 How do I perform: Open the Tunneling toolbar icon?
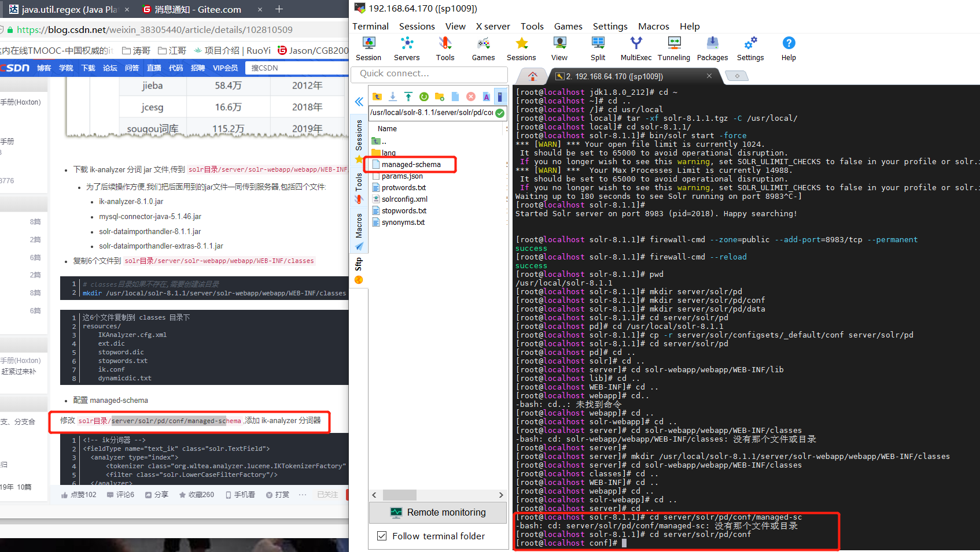pyautogui.click(x=674, y=49)
